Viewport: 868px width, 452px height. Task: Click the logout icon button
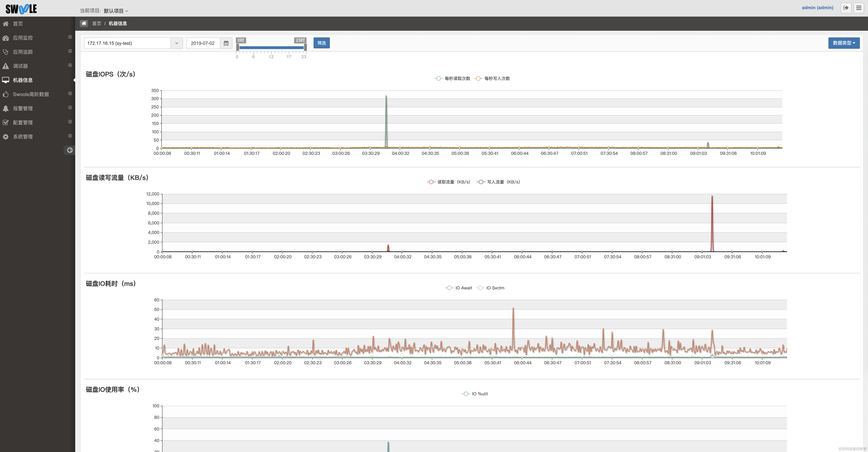point(846,8)
